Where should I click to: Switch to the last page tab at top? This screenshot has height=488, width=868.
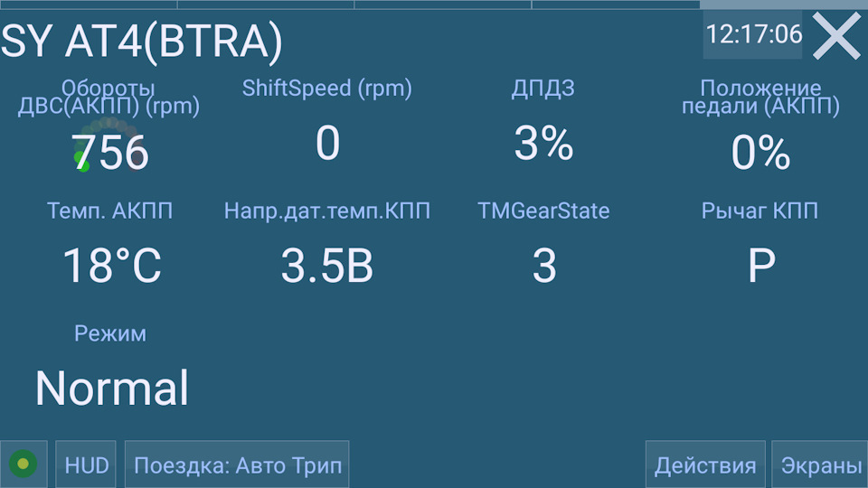(x=784, y=5)
